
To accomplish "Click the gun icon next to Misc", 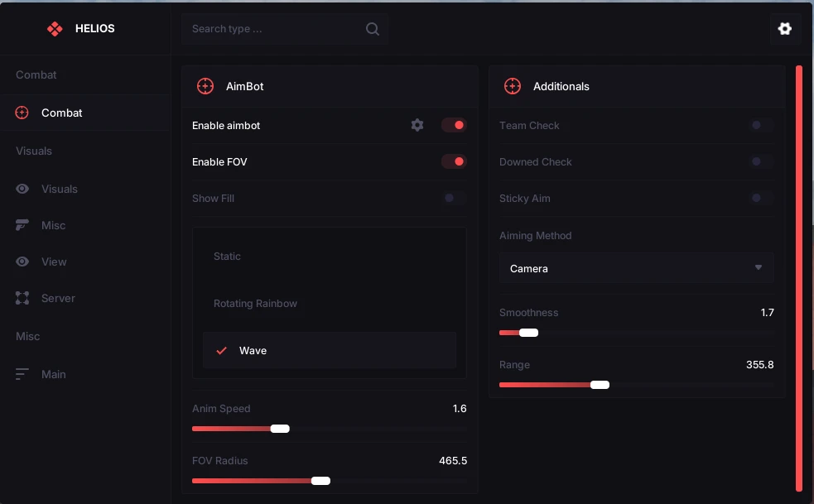I will [22, 225].
